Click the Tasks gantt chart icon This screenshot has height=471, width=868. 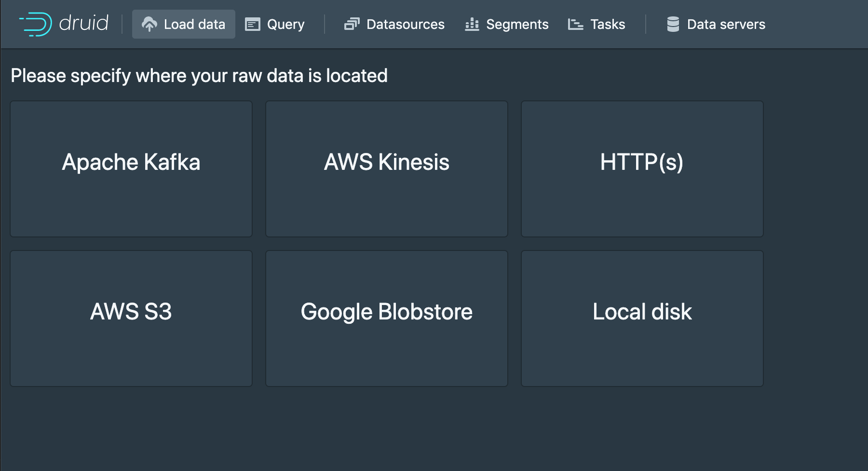coord(576,24)
